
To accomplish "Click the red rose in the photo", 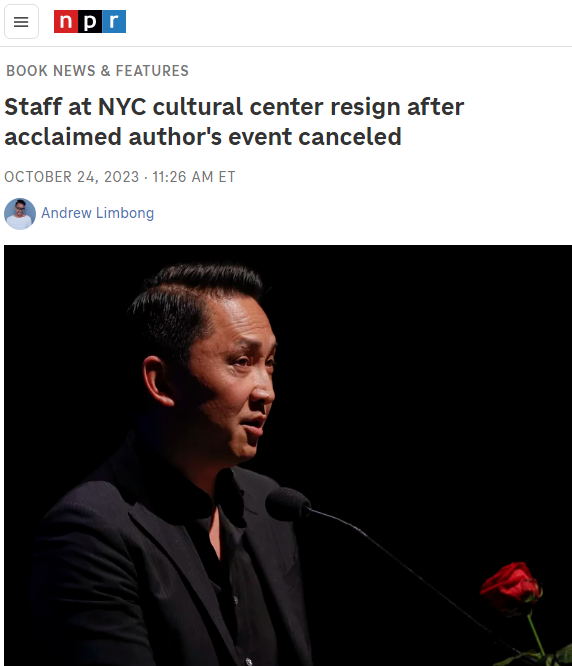I will click(512, 587).
